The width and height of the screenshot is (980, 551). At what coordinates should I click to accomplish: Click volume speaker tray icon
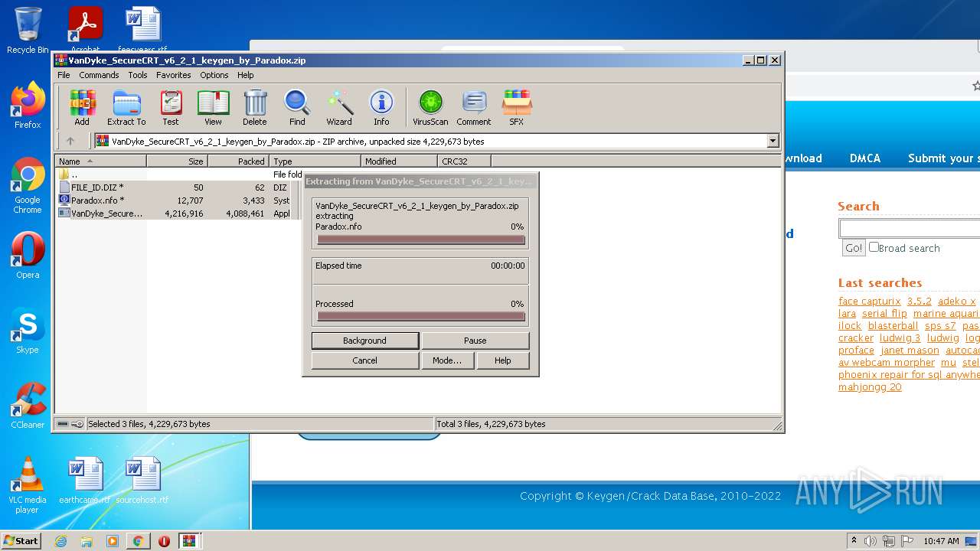tap(871, 541)
